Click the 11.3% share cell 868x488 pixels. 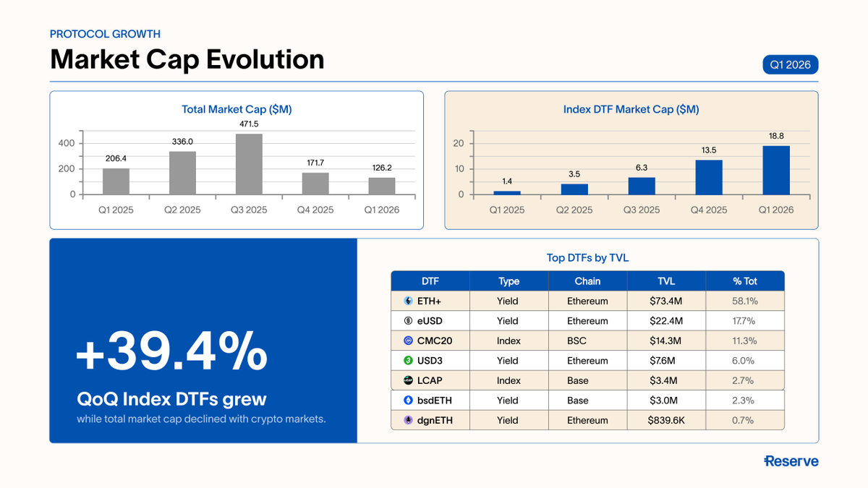pyautogui.click(x=744, y=341)
